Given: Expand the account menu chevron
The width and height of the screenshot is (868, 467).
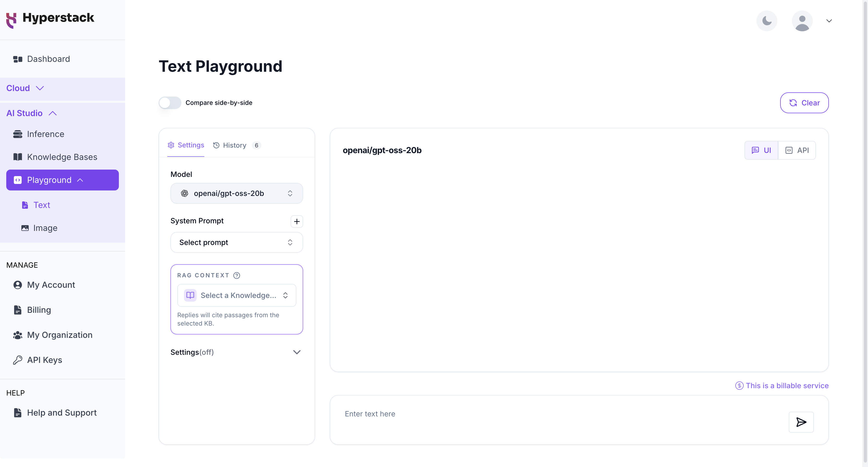Looking at the screenshot, I should (829, 21).
